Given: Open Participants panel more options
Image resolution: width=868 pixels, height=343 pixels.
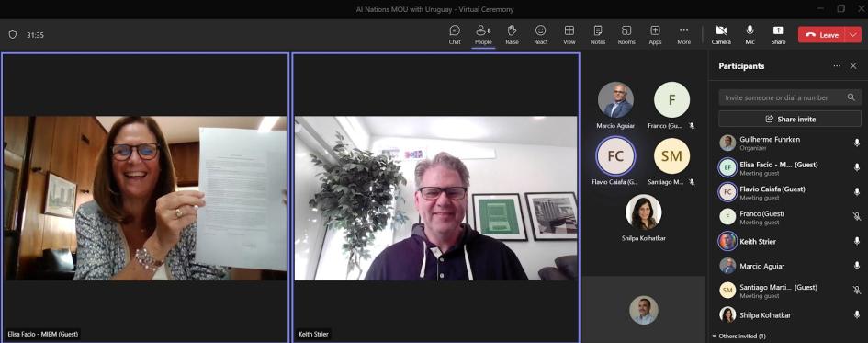Looking at the screenshot, I should (x=837, y=66).
